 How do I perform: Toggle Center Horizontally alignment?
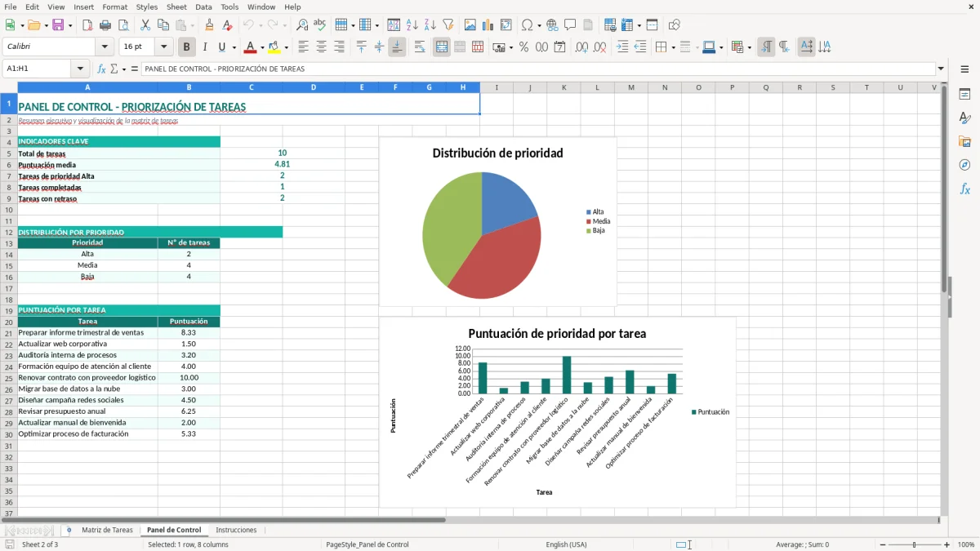321,47
